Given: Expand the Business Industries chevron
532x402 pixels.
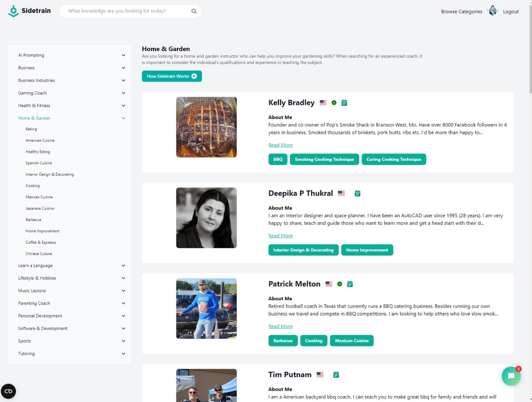Looking at the screenshot, I should click(123, 80).
